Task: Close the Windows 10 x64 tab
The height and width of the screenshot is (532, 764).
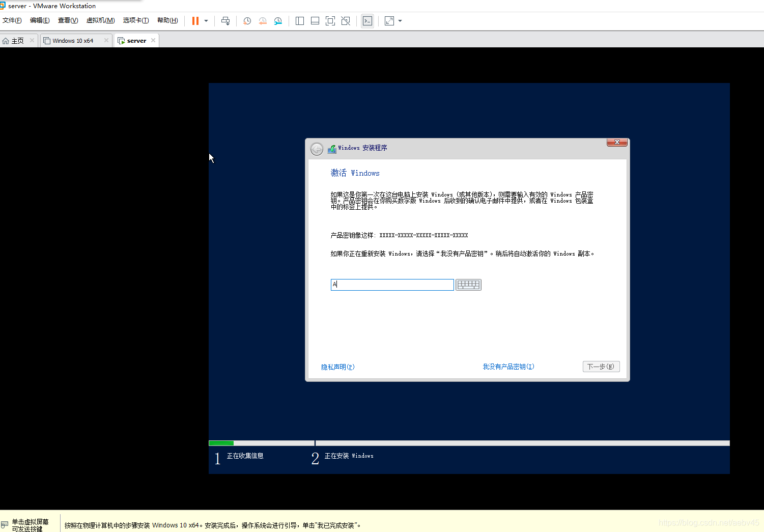Action: pyautogui.click(x=106, y=40)
